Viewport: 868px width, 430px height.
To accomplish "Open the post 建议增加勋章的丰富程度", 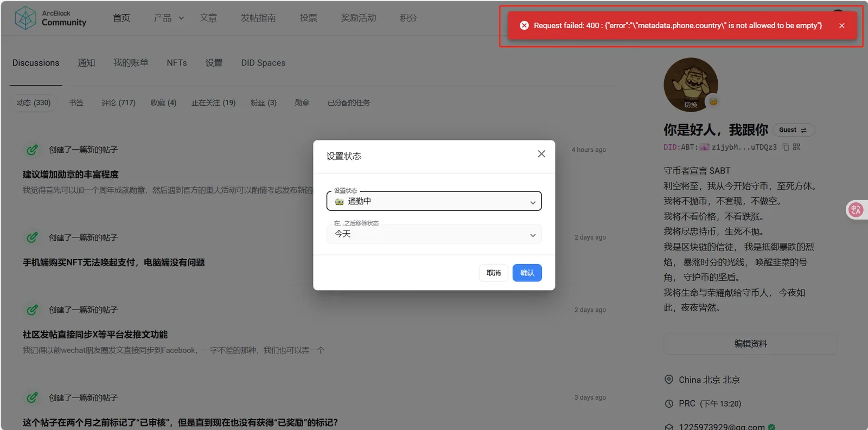I will click(71, 175).
